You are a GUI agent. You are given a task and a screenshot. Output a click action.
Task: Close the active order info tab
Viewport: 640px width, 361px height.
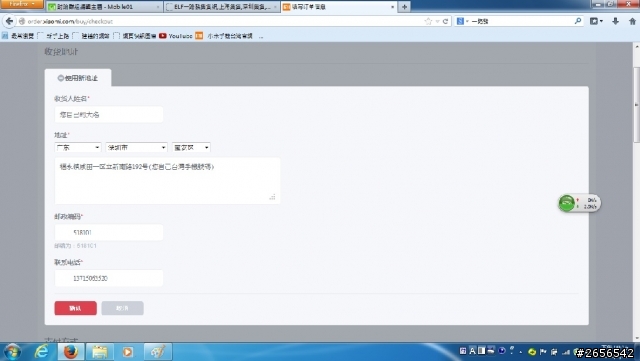pyautogui.click(x=392, y=7)
